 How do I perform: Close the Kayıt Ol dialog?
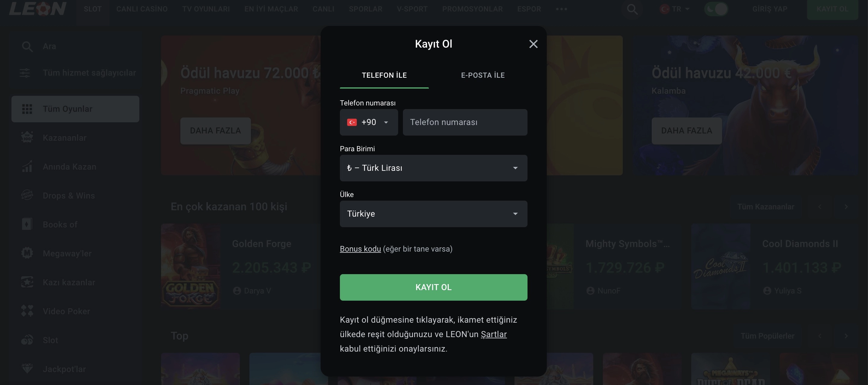click(x=533, y=44)
